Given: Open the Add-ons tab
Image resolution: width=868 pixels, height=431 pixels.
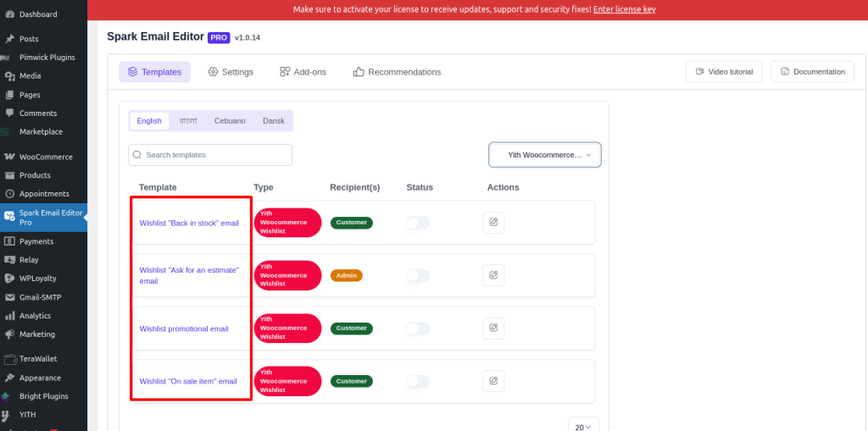Looking at the screenshot, I should pyautogui.click(x=303, y=72).
